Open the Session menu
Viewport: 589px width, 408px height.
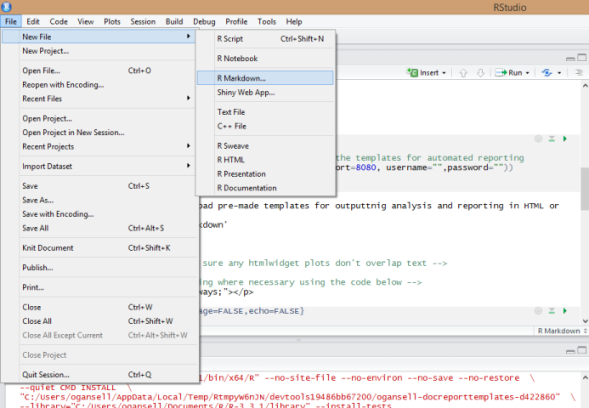point(143,21)
